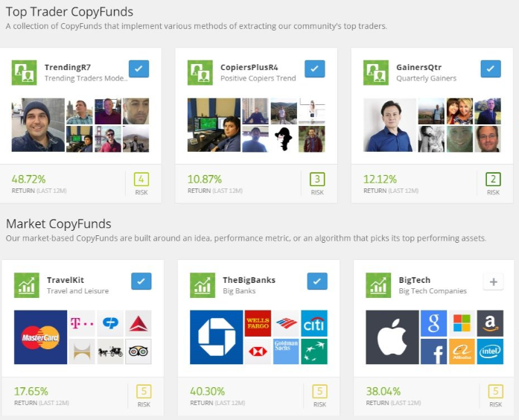Select the blue Hilton-style H logo tile
519x420 pixels.
pyautogui.click(x=82, y=351)
